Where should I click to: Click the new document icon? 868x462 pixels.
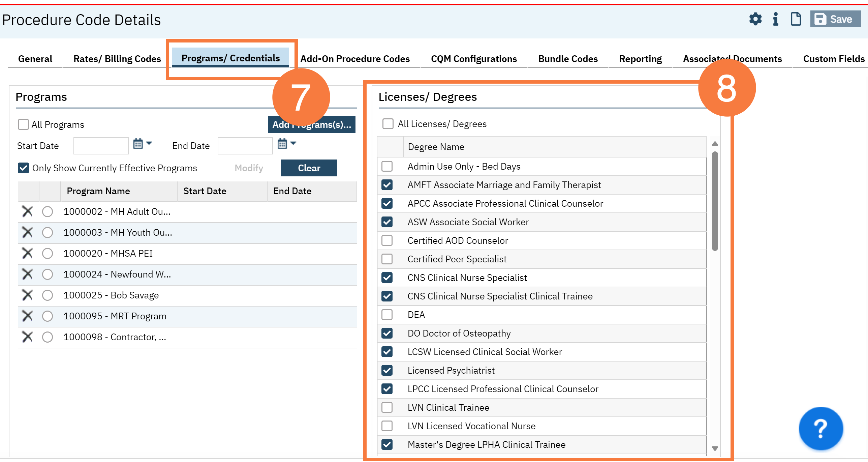[796, 19]
